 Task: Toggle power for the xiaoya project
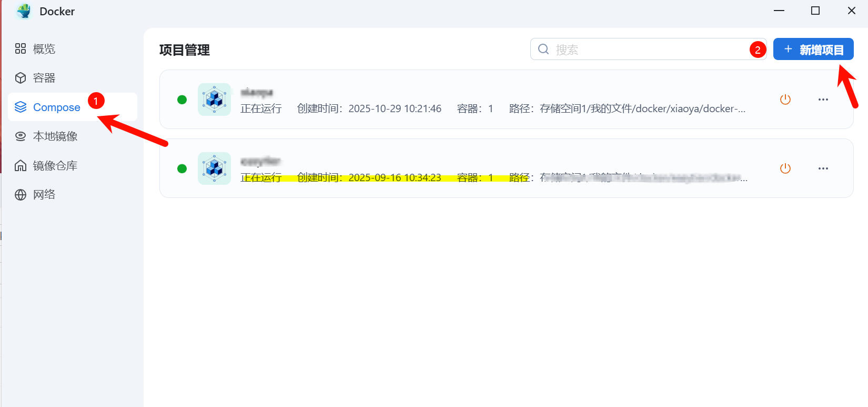click(x=785, y=100)
